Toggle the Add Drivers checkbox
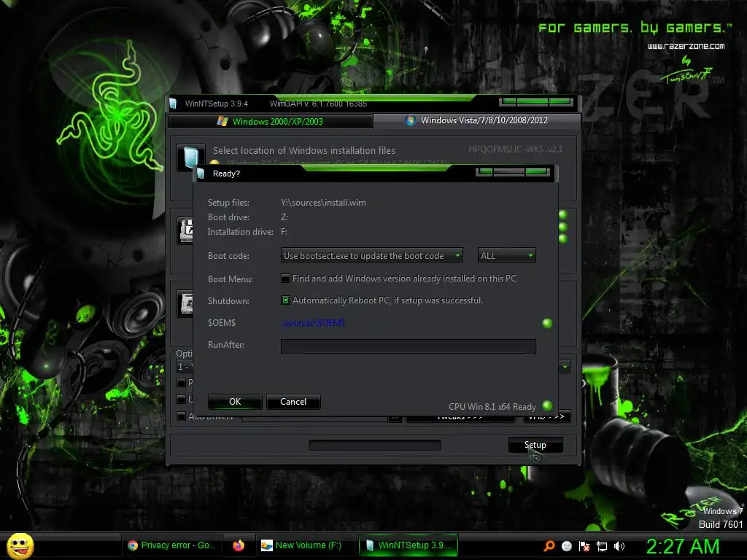 (x=181, y=416)
